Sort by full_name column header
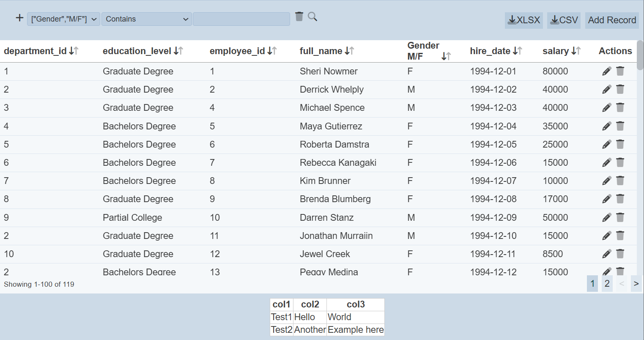This screenshot has width=644, height=340. tap(349, 51)
